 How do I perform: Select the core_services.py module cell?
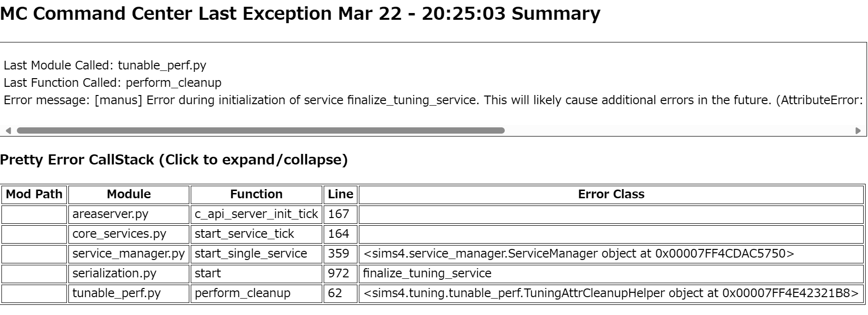(119, 234)
